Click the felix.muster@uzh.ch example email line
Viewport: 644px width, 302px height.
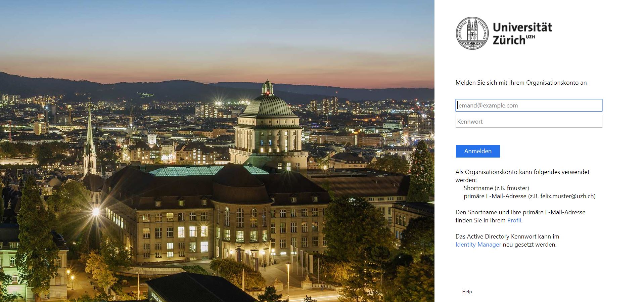click(x=529, y=196)
